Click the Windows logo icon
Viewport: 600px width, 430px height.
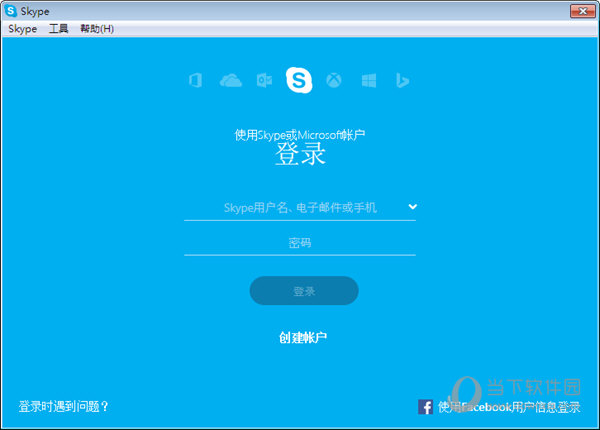click(369, 80)
